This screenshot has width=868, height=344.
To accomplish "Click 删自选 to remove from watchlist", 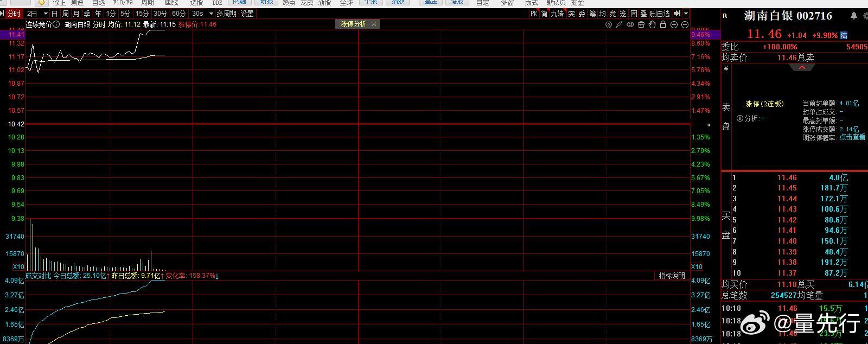I will 660,14.
